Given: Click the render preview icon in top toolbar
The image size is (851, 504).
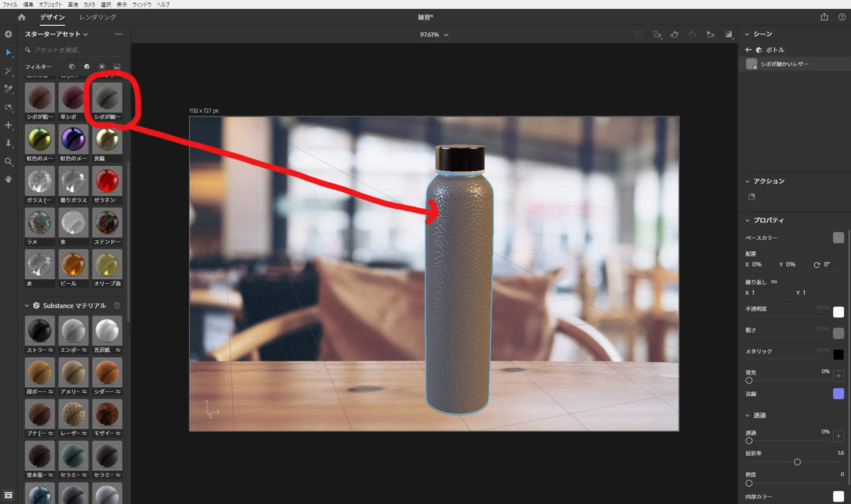Looking at the screenshot, I should [729, 35].
